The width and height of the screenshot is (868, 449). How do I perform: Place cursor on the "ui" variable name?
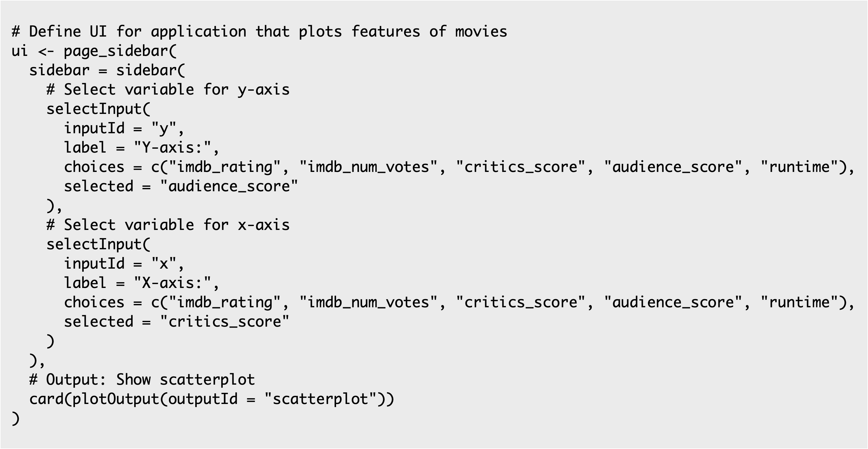20,51
